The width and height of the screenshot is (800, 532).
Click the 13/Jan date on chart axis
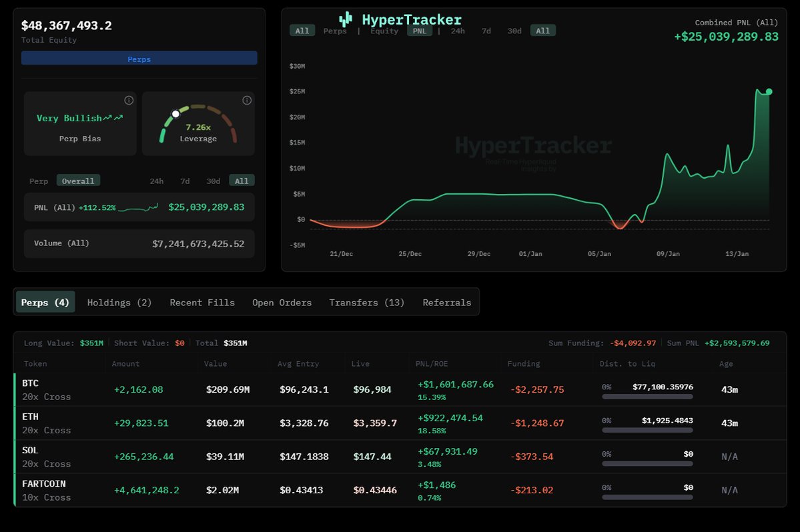pyautogui.click(x=737, y=254)
